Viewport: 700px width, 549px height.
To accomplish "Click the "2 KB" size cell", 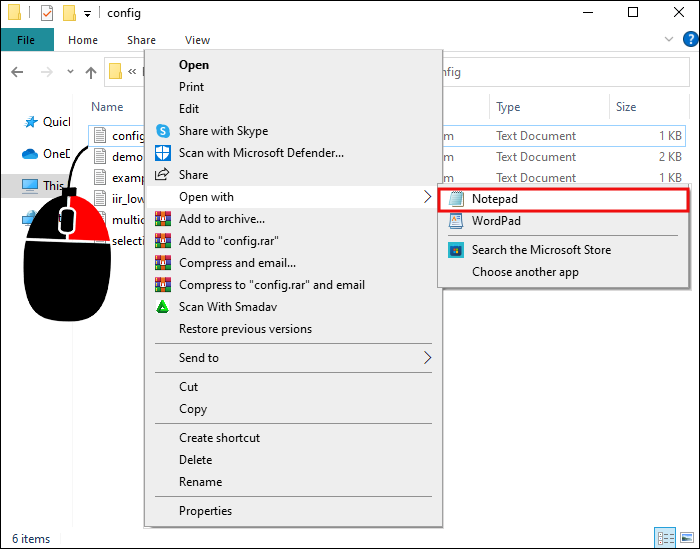I will point(670,157).
